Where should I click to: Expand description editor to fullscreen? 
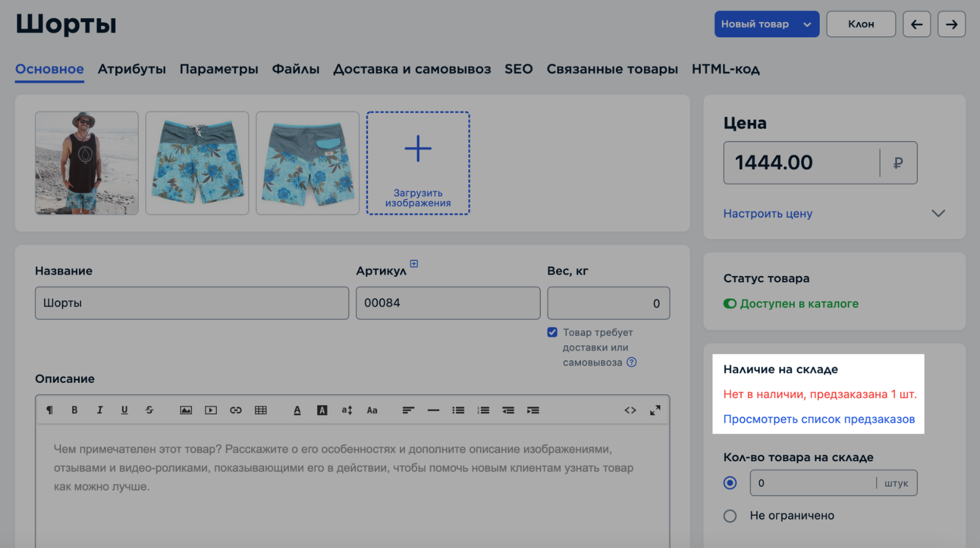click(x=655, y=410)
